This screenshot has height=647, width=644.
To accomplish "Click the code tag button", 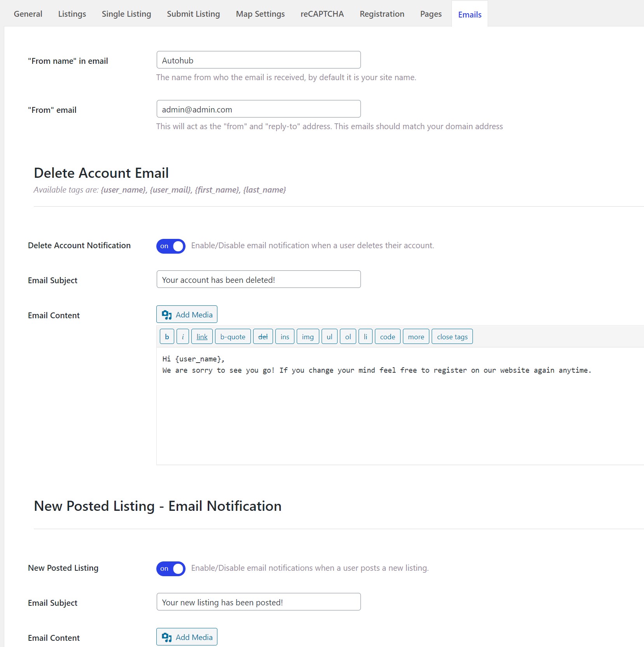I will tap(387, 337).
